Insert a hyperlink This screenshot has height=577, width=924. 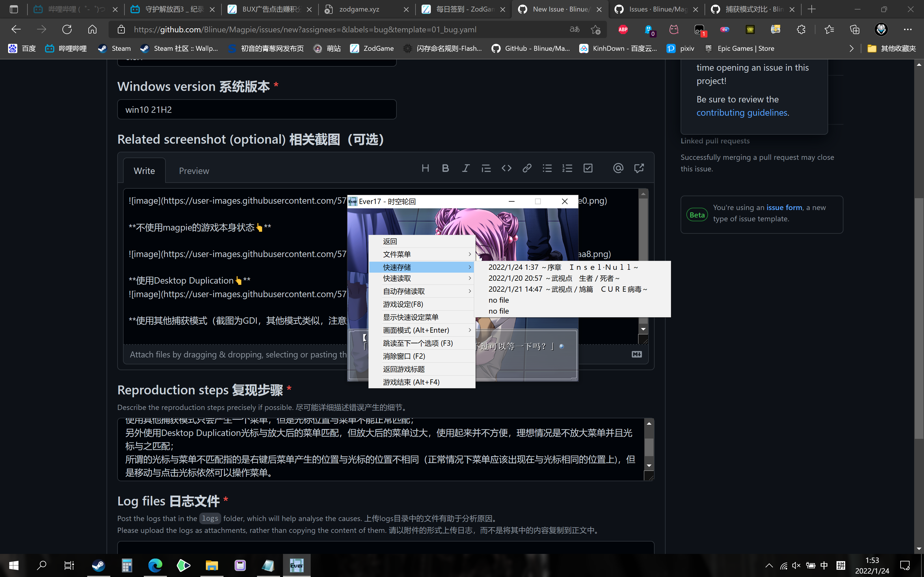(526, 168)
